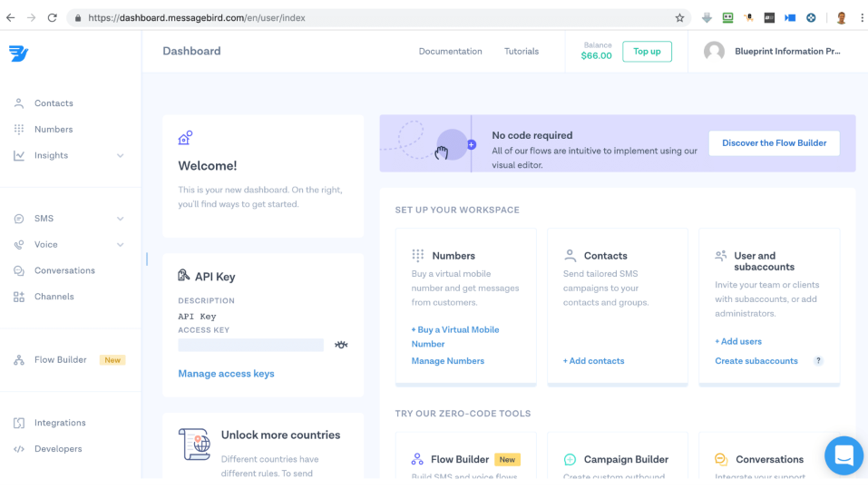Click the browser address bar URL
Screen dimensions: 868x489
click(x=197, y=18)
